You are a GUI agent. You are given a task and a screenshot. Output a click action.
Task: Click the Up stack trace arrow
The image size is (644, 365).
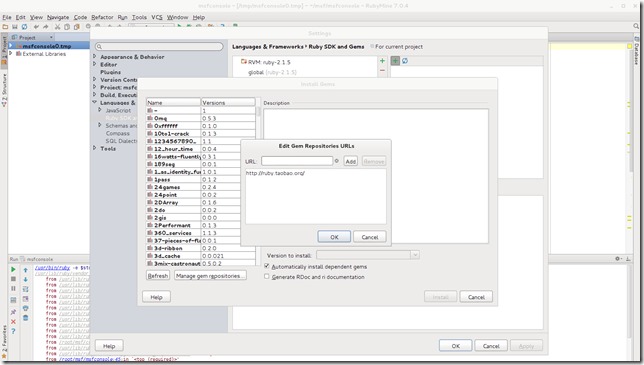pyautogui.click(x=25, y=270)
